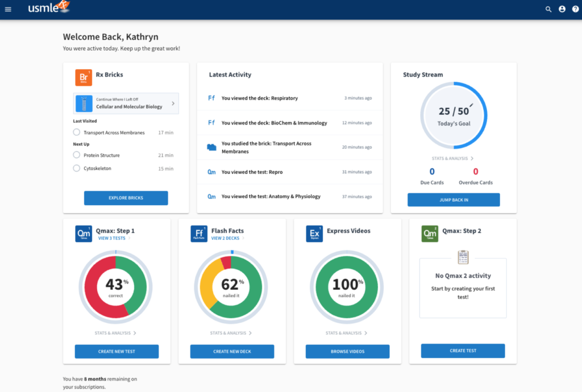Click the green Qmax Step 2 icon

430,233
